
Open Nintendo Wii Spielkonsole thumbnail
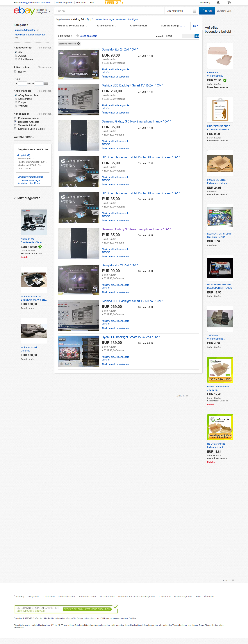coord(34,222)
